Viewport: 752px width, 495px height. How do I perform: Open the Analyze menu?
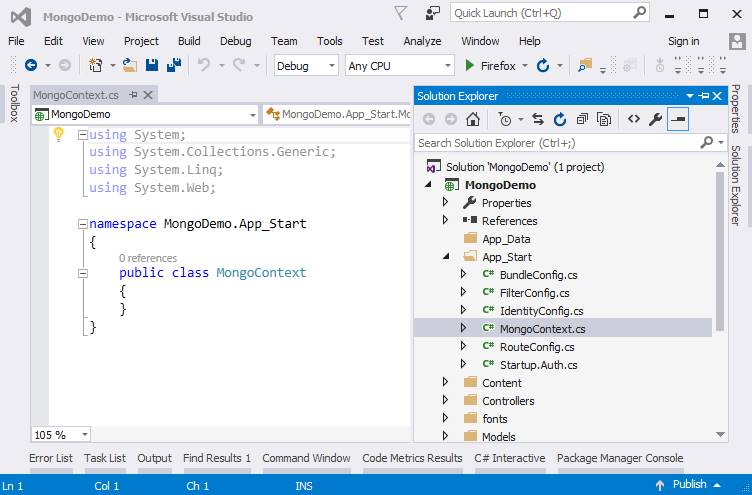pyautogui.click(x=422, y=41)
